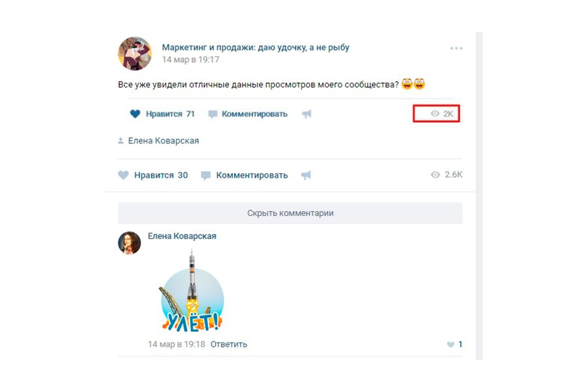588x392 pixels.
Task: Open Елена Коварская profile from the comment's author name
Action: point(182,236)
